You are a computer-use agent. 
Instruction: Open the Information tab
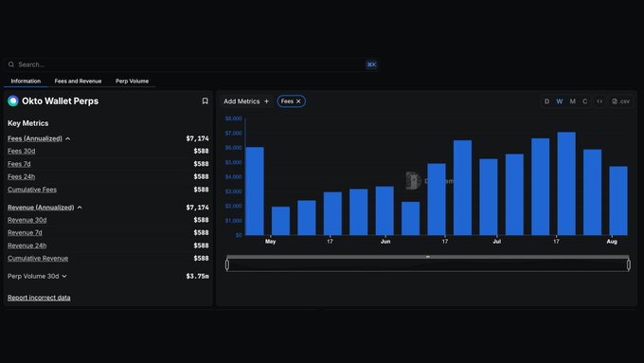[26, 81]
